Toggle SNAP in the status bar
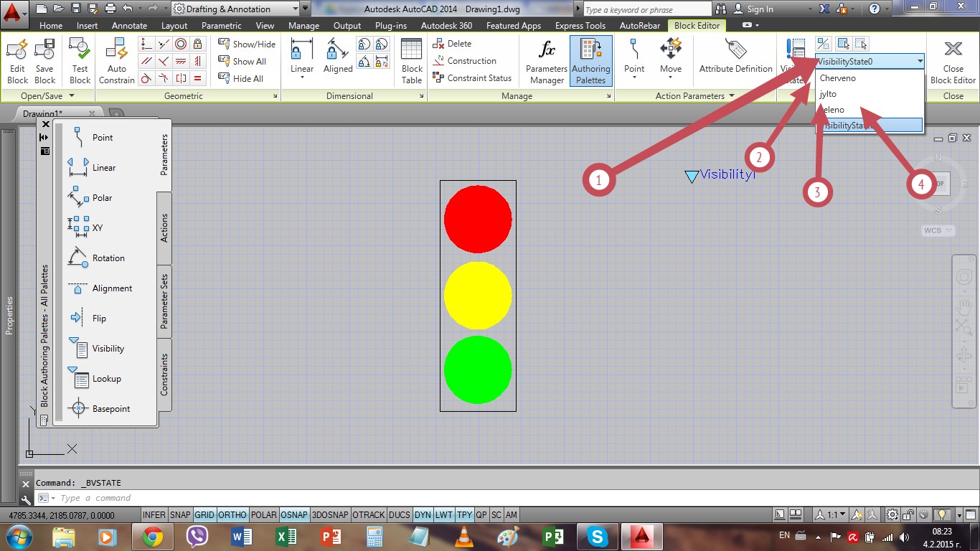 coord(180,514)
